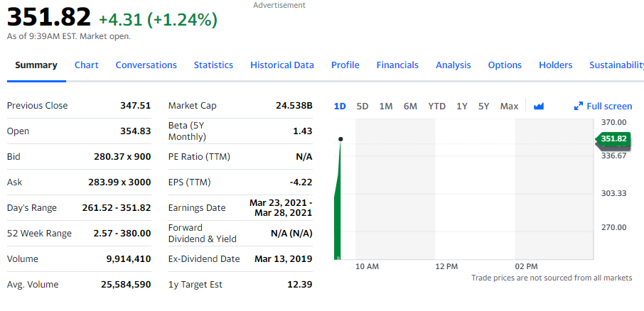Select the 1D chart range
Viewport: 644px width, 311px height.
point(340,107)
